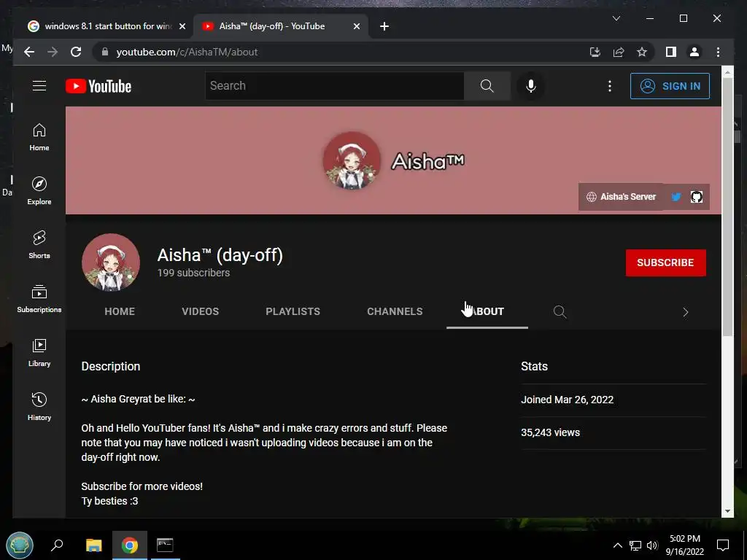Switch to CHANNELS tab
Viewport: 747px width, 560px height.
(395, 311)
